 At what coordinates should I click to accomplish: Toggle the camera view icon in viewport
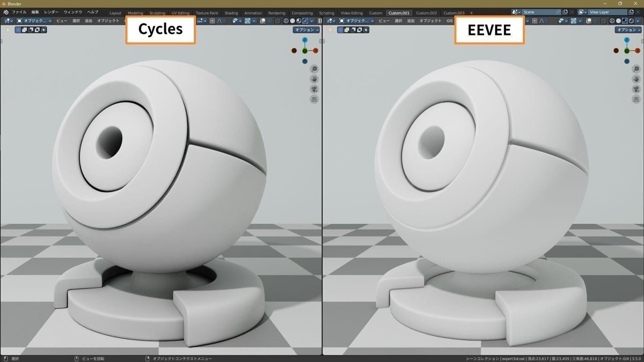[313, 89]
